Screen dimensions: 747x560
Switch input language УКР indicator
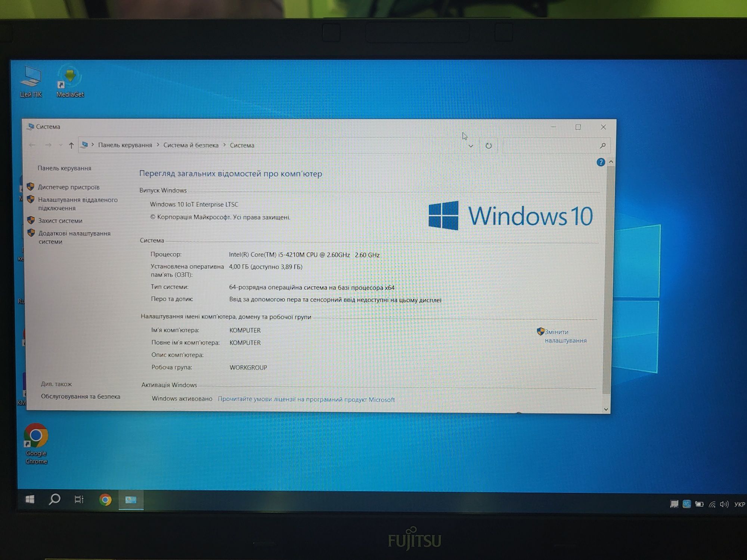[x=740, y=504]
